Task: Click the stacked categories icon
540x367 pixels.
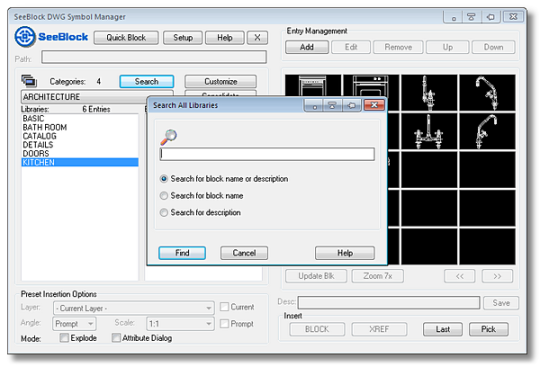Action: coord(29,81)
